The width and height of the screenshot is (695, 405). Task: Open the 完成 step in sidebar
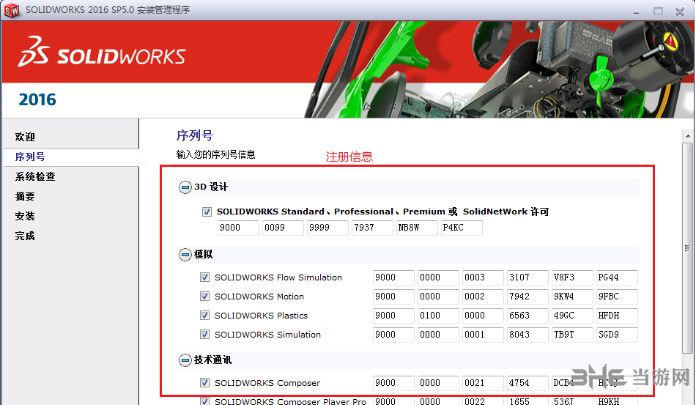[25, 235]
